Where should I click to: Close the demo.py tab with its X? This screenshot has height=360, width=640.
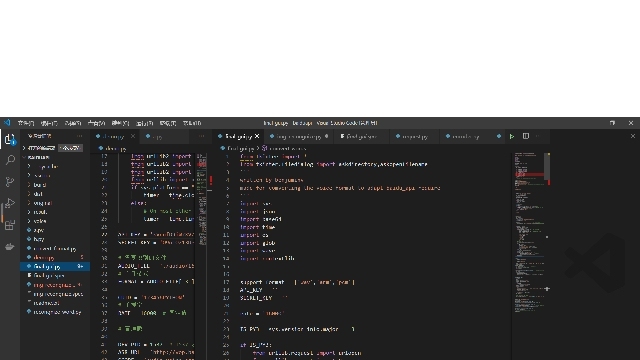coord(133,136)
